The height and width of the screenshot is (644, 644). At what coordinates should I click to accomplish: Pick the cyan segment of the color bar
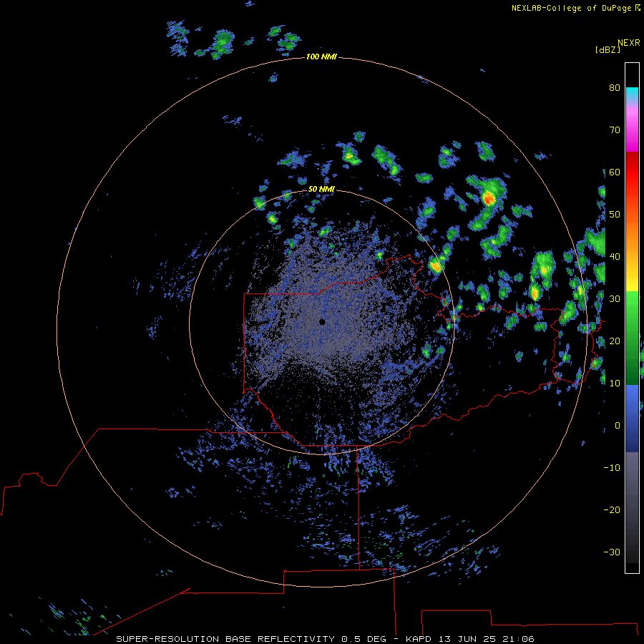632,94
